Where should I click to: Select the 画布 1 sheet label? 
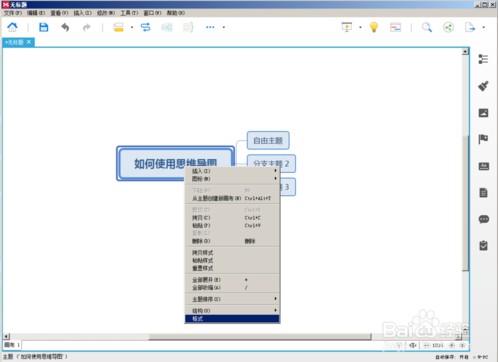coord(12,345)
